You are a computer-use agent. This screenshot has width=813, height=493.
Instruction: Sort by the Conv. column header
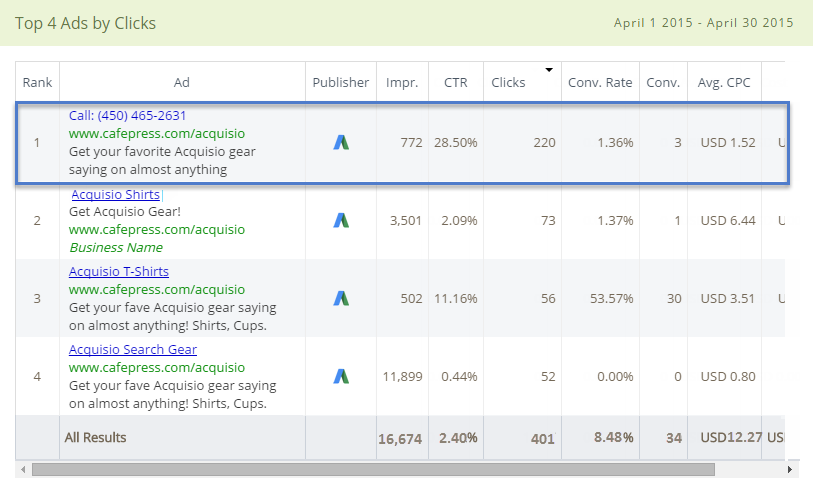663,82
